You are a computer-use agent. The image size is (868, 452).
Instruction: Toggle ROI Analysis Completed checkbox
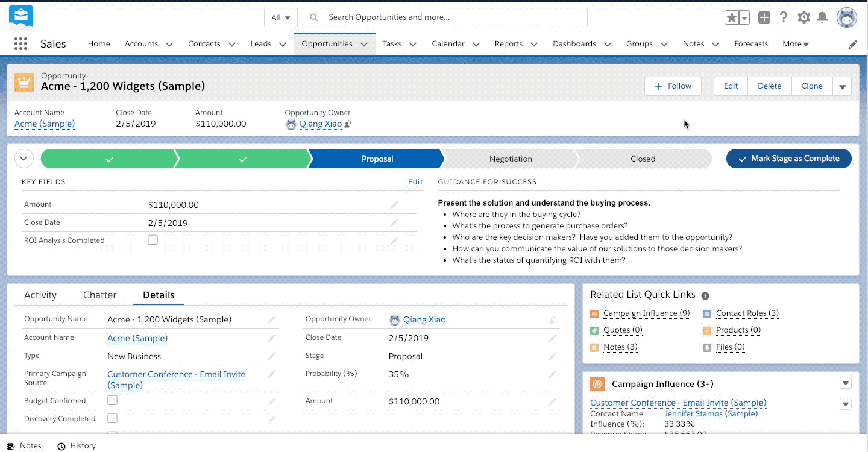[153, 240]
